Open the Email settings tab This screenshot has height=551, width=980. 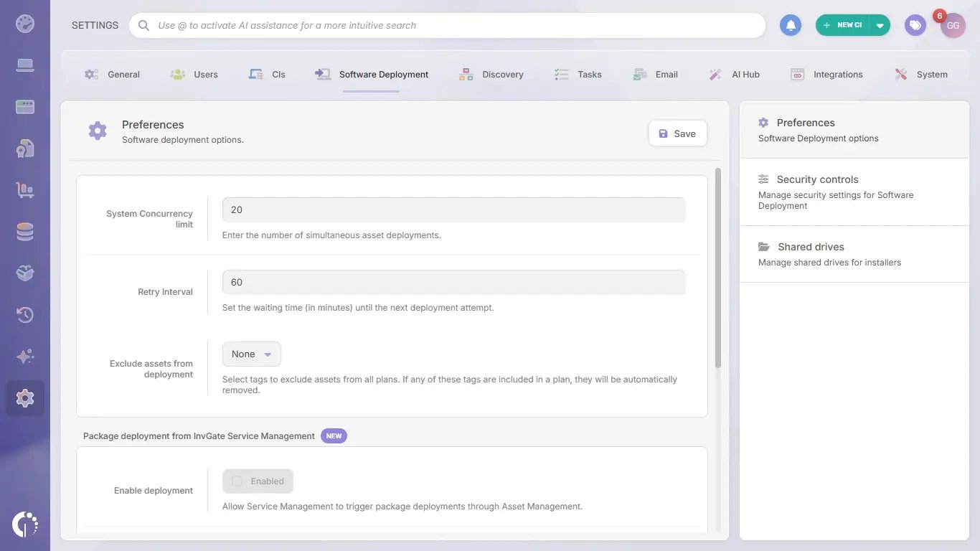pos(656,75)
